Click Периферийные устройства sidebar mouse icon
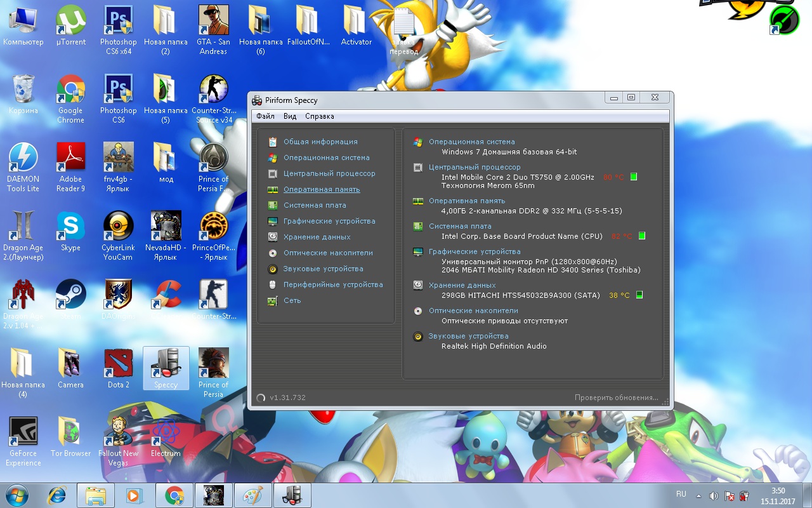 pyautogui.click(x=273, y=284)
